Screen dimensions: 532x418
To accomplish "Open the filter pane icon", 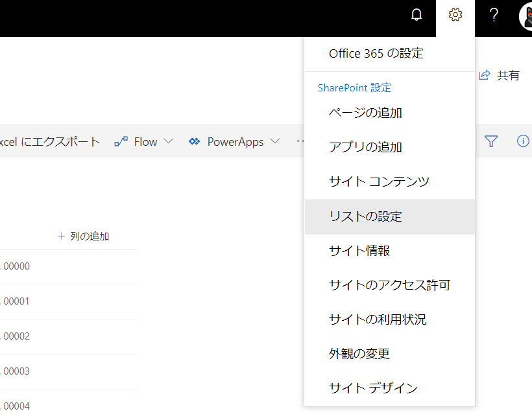I will [492, 141].
